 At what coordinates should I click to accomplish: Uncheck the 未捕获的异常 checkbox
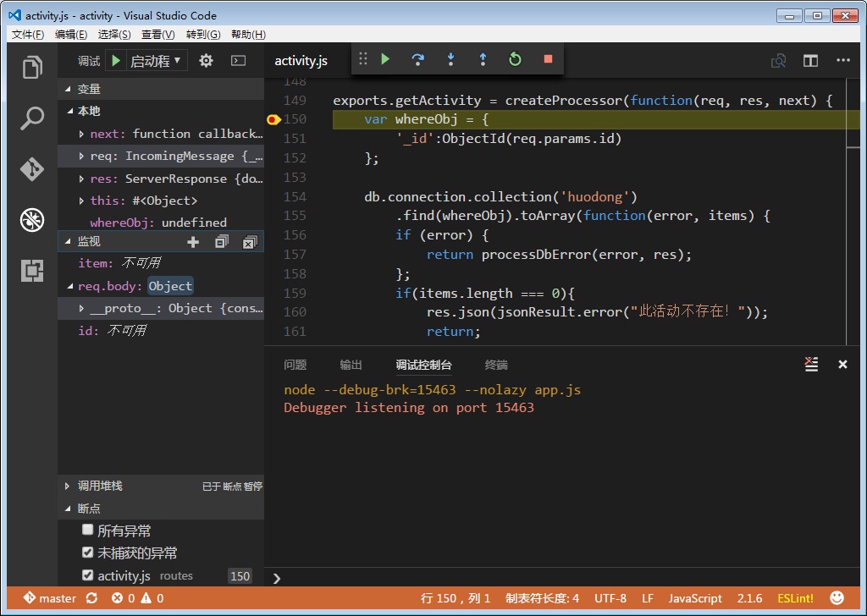(87, 553)
